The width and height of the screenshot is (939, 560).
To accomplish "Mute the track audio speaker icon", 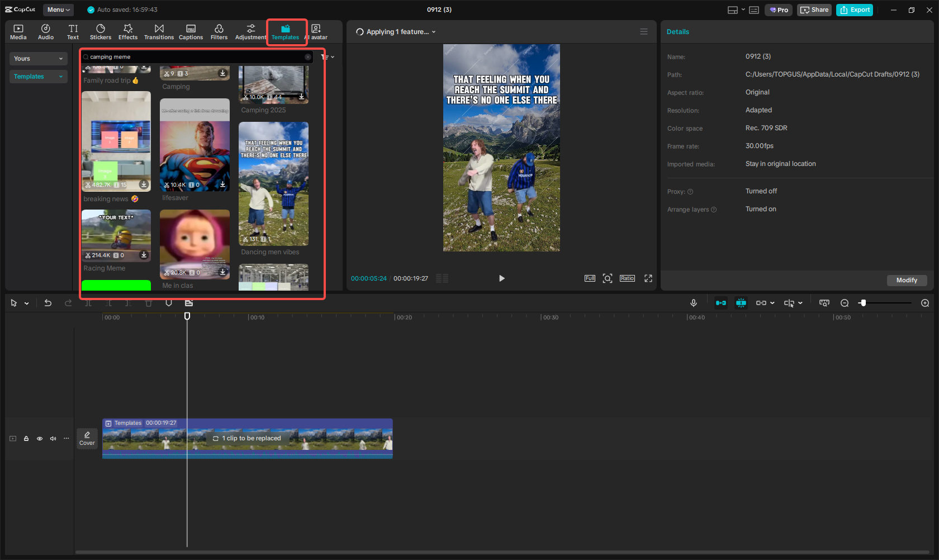I will (53, 439).
